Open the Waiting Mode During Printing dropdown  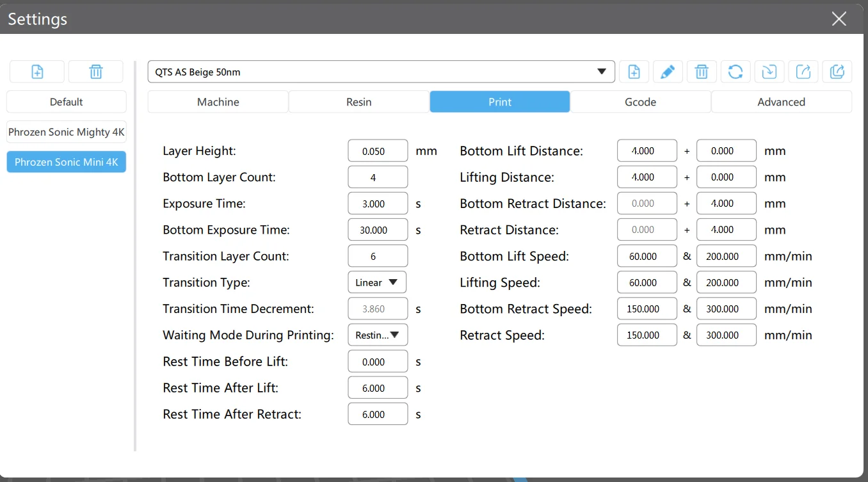[x=377, y=335]
